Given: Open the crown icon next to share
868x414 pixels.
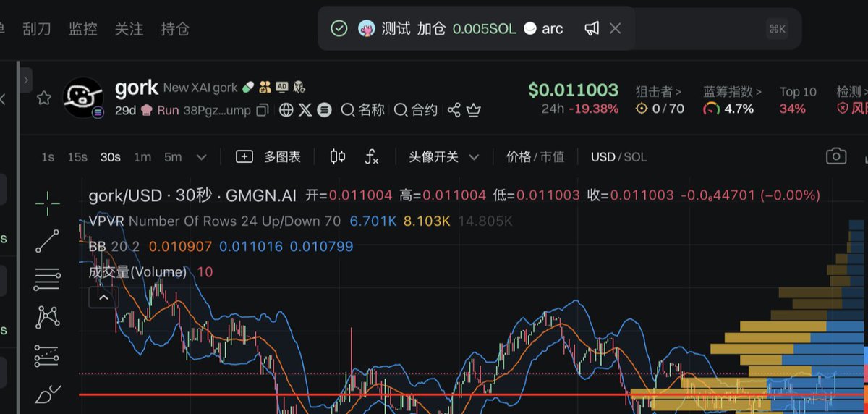Looking at the screenshot, I should point(474,110).
